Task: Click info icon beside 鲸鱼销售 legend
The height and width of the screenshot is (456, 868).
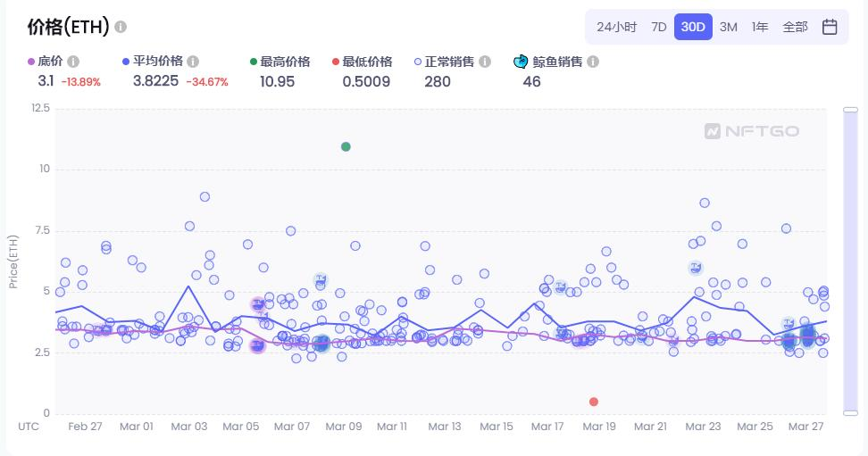Action: pyautogui.click(x=593, y=62)
